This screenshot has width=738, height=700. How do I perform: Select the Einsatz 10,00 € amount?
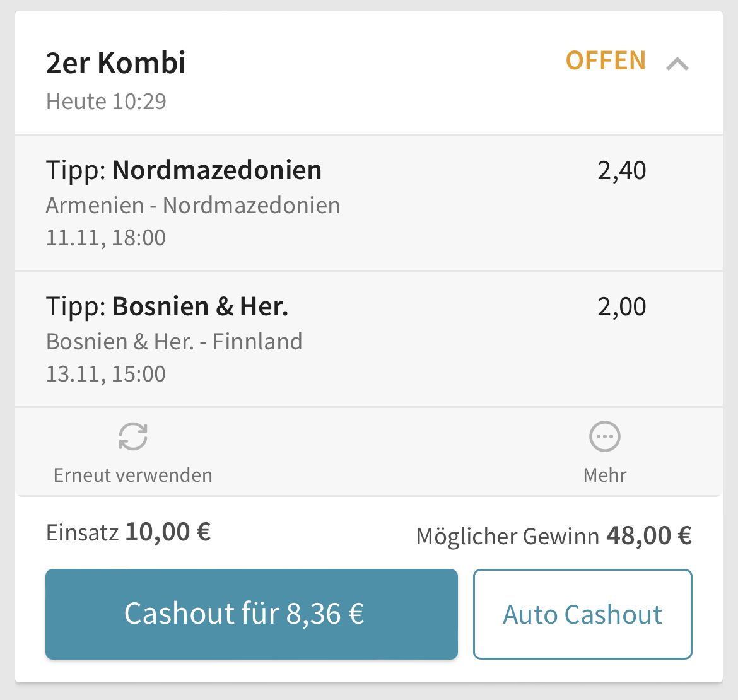coord(168,532)
